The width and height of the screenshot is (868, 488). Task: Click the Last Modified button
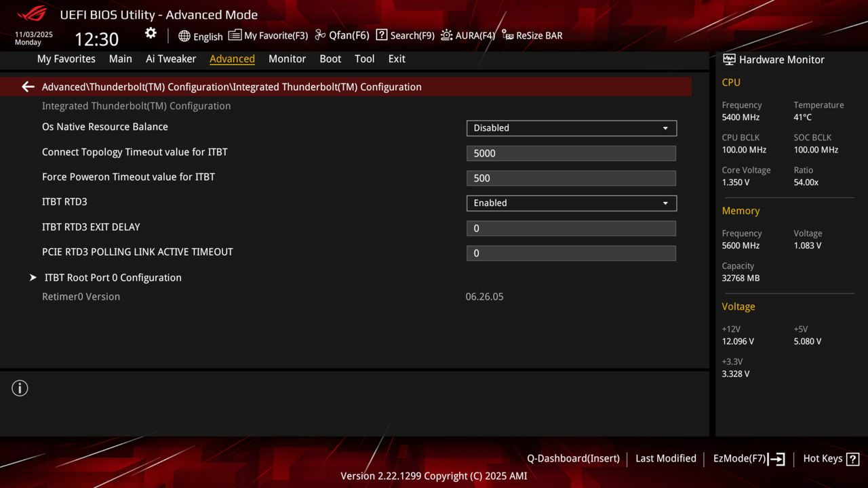(x=665, y=458)
